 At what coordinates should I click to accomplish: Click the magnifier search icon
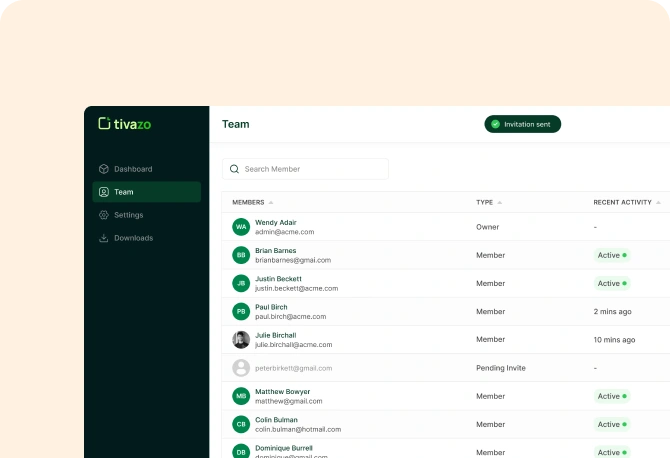click(x=235, y=169)
